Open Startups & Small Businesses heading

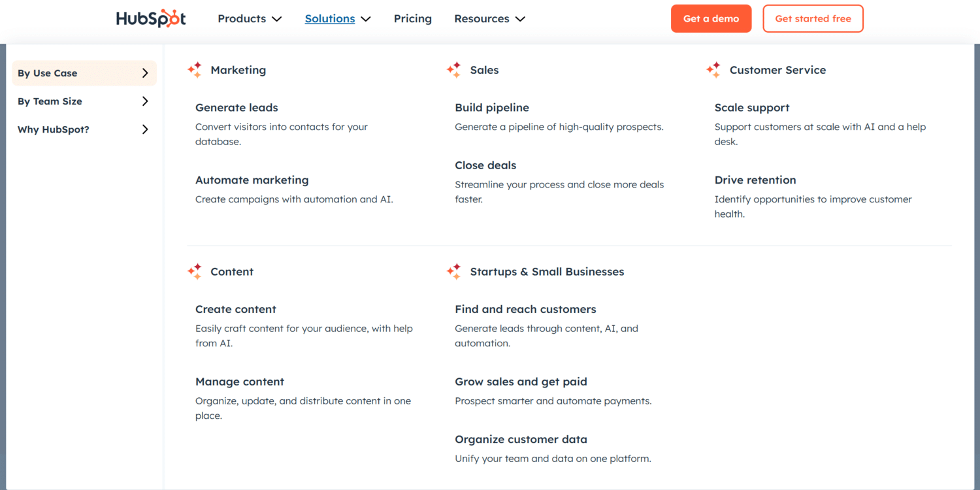[547, 272]
